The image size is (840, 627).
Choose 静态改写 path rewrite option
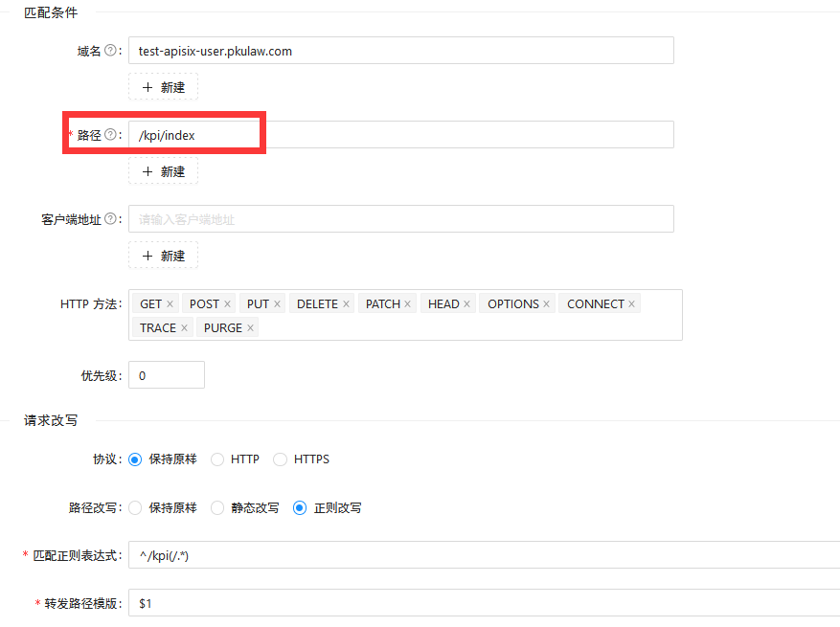point(217,507)
